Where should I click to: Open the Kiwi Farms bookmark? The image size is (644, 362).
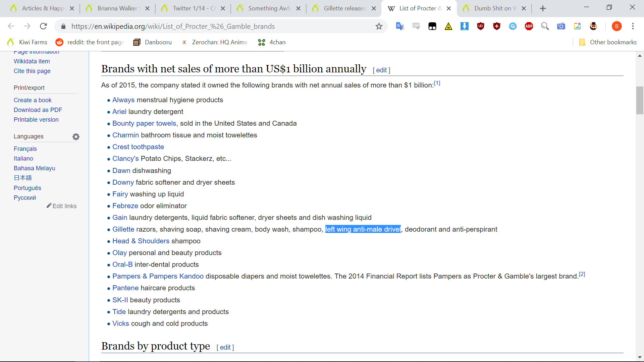(27, 42)
